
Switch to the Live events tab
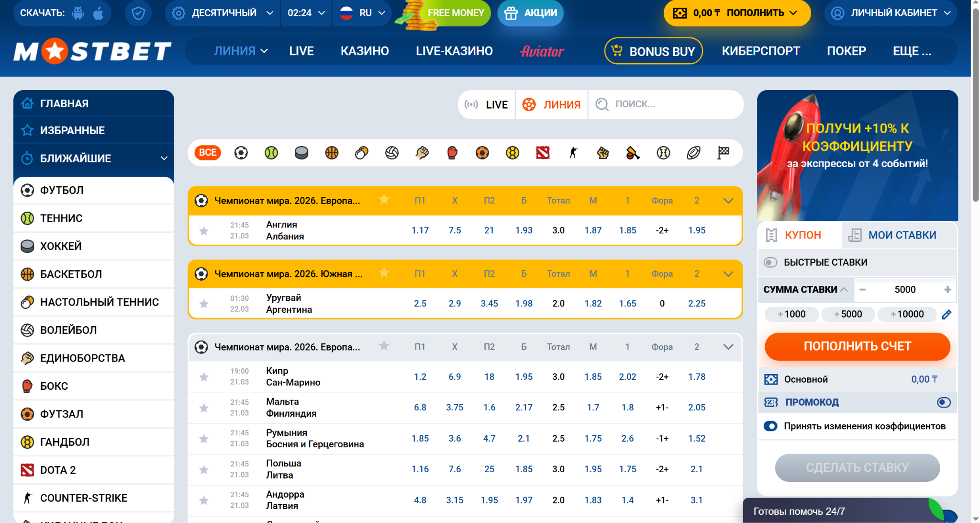[x=487, y=105]
